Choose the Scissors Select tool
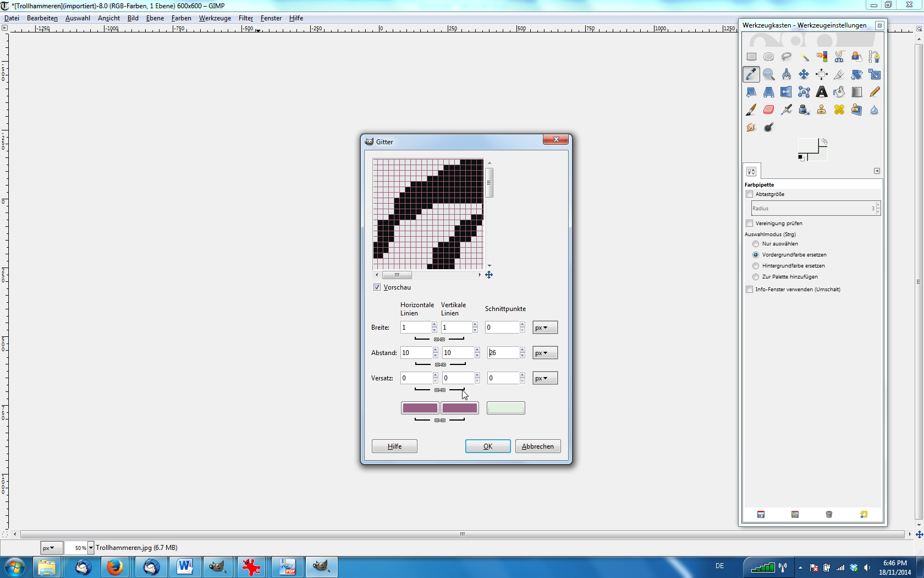The height and width of the screenshot is (578, 924). click(839, 57)
